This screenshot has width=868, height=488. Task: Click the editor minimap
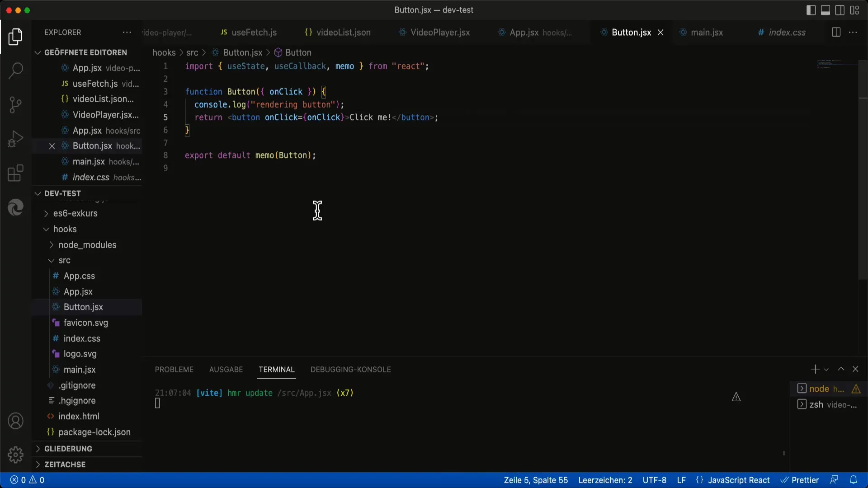tap(837, 64)
